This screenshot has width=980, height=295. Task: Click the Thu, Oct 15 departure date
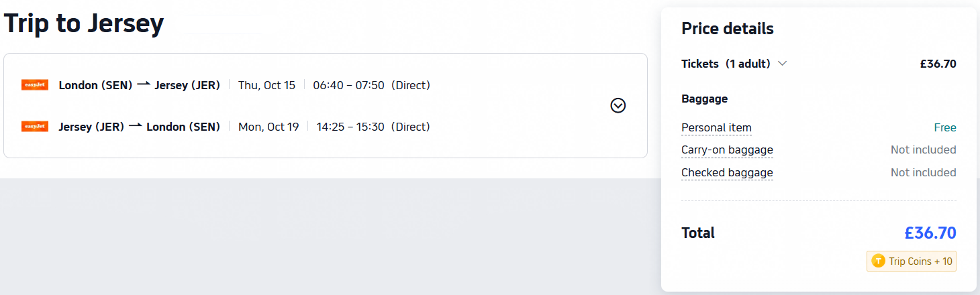click(x=266, y=85)
